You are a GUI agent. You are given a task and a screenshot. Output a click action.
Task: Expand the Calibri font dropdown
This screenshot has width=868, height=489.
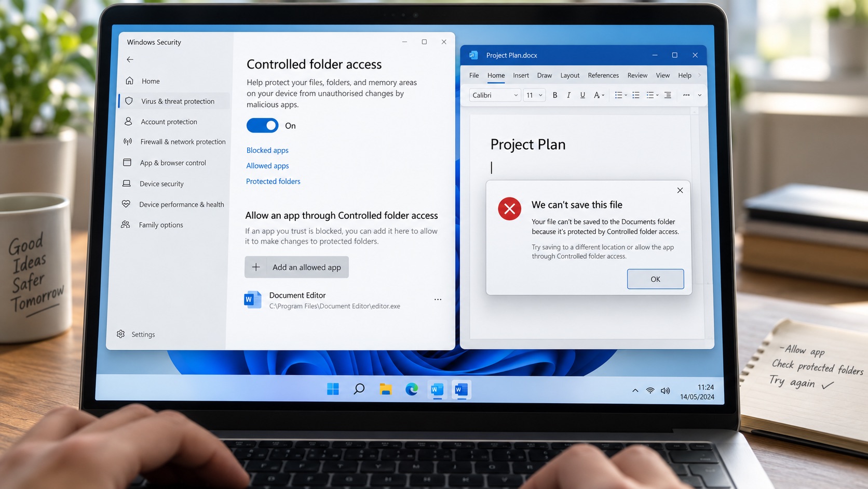point(495,95)
